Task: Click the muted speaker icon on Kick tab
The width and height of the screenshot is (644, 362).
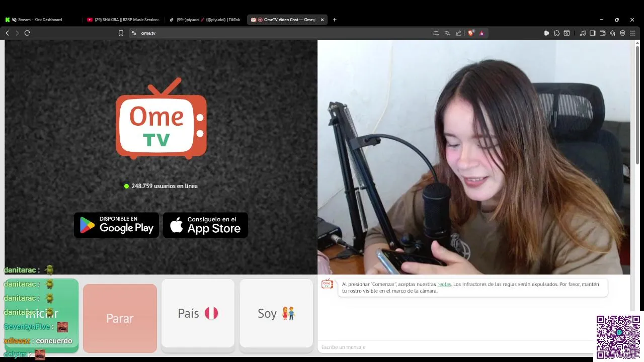Action: 14,20
